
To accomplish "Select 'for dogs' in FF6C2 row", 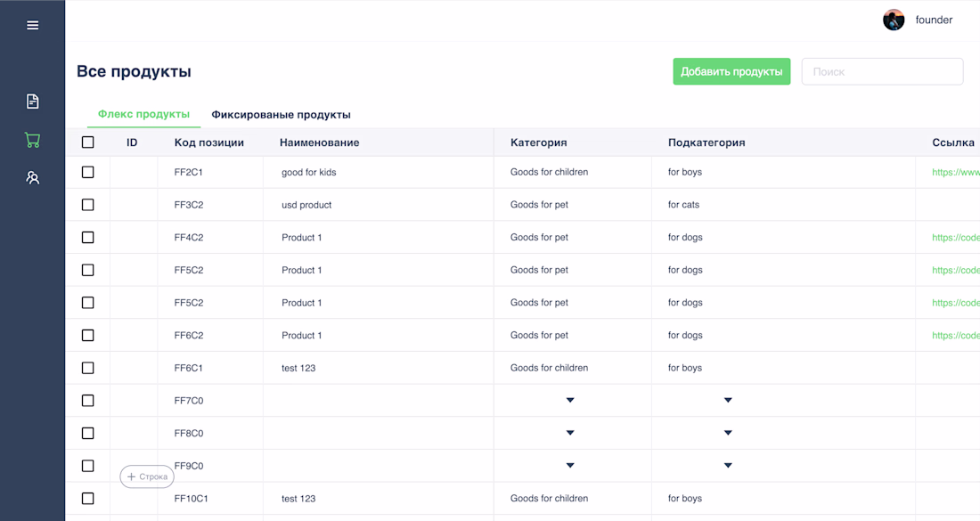I will (686, 336).
